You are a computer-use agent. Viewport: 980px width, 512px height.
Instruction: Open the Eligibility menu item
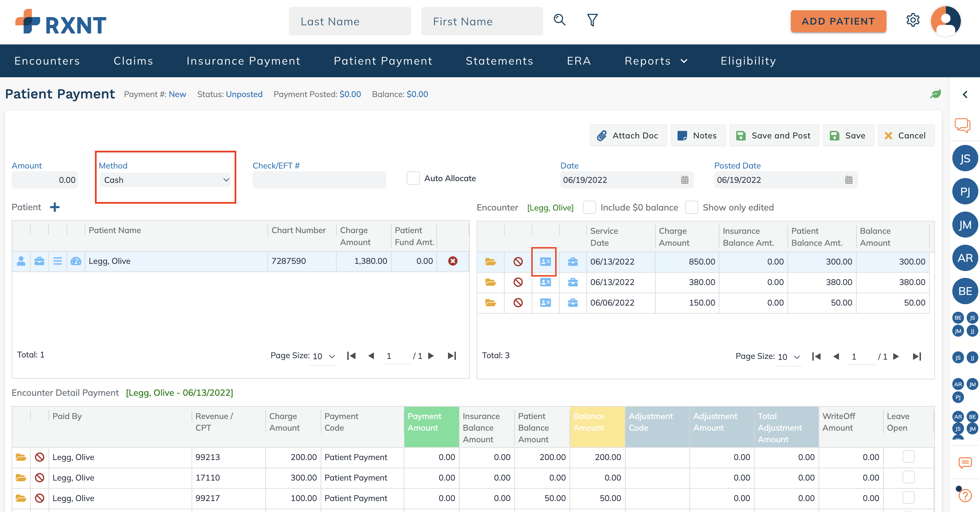coord(748,61)
